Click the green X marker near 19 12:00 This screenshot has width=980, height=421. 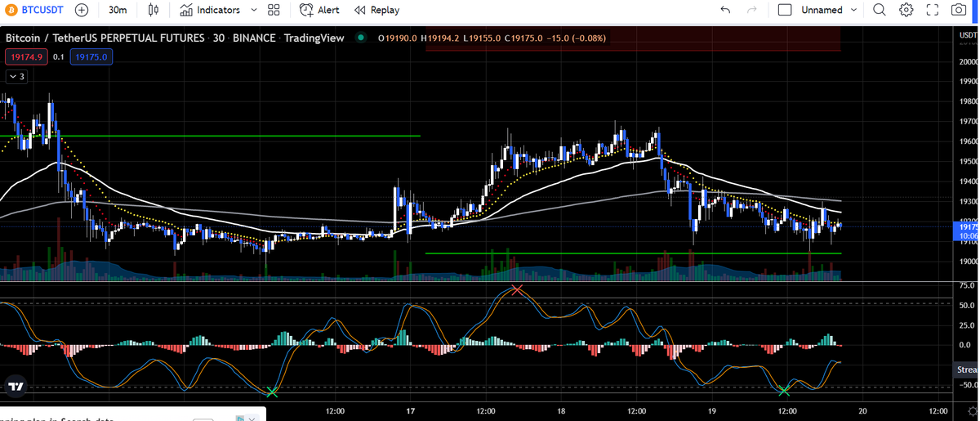click(784, 391)
